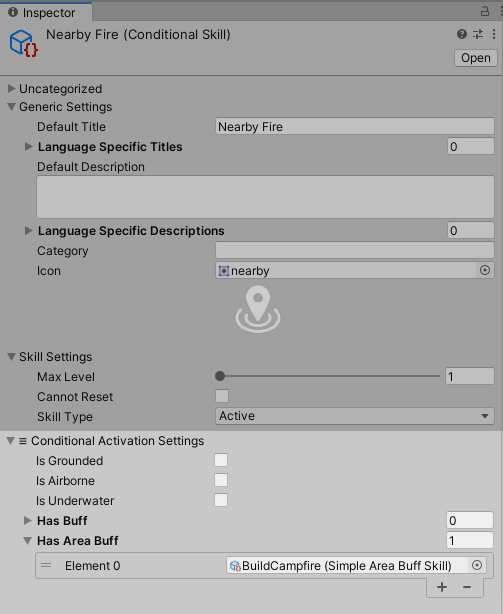Toggle the Is Grounded checkbox

pyautogui.click(x=221, y=460)
